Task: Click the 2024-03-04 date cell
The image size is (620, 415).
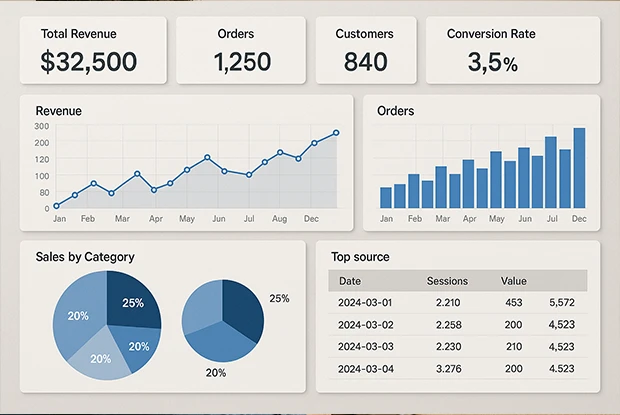Action: tap(366, 369)
